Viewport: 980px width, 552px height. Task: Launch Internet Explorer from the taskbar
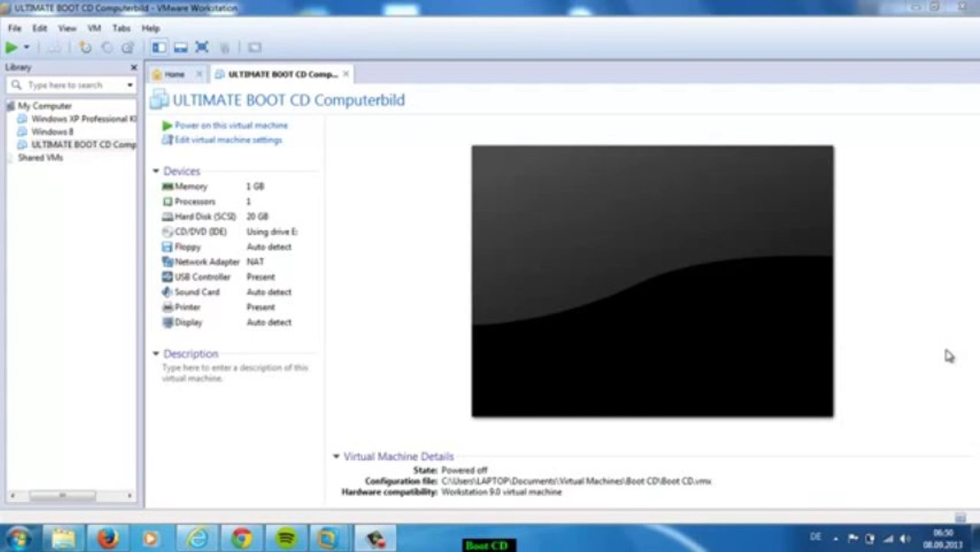coord(197,538)
